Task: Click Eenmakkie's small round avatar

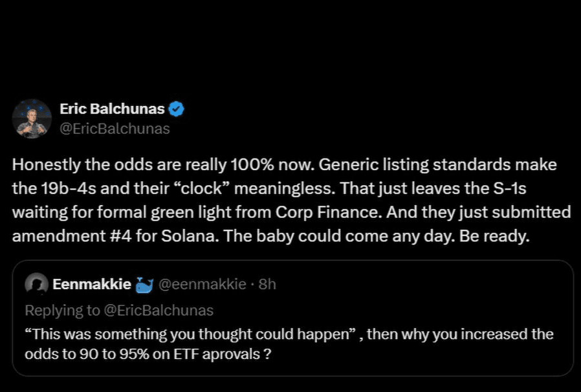Action: click(37, 283)
